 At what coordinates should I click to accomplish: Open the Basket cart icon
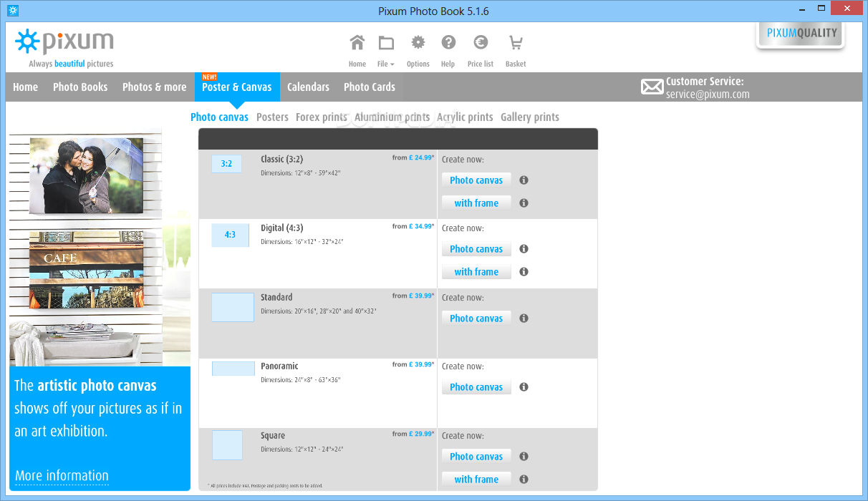tap(516, 43)
